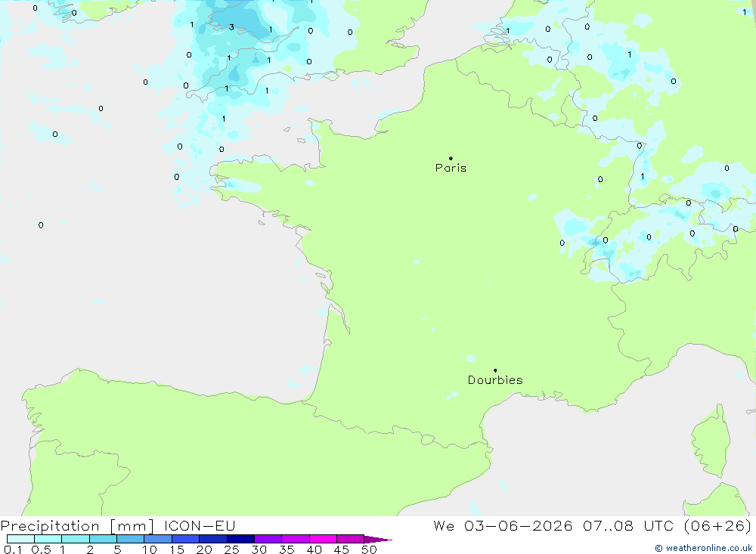Pick the 35 to 40 mm legend swatch
Screen dimensions: 756x554
point(296,539)
